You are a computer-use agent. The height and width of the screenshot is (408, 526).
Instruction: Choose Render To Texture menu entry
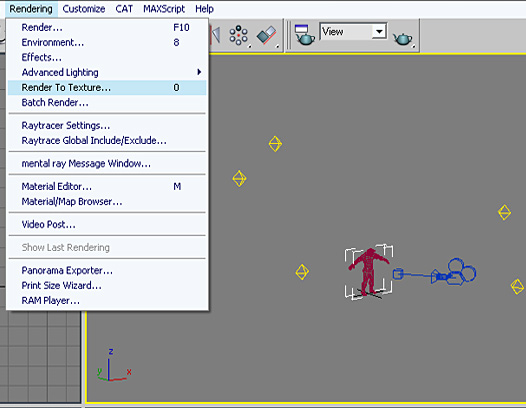pyautogui.click(x=107, y=88)
